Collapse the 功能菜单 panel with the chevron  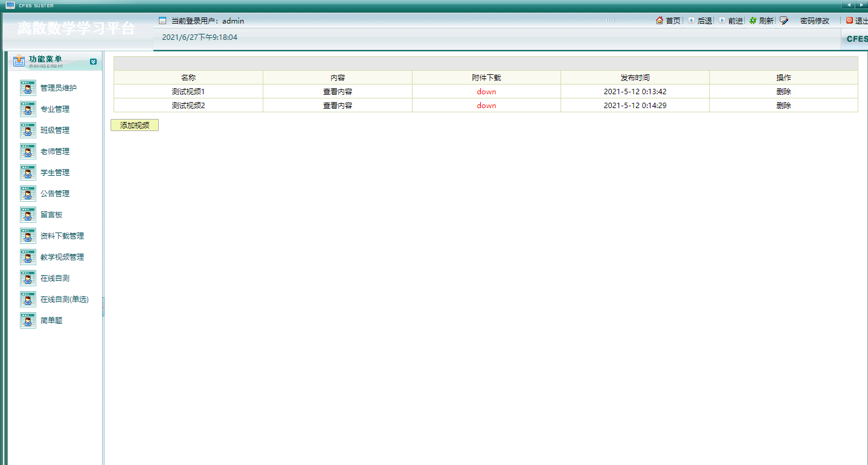(93, 62)
